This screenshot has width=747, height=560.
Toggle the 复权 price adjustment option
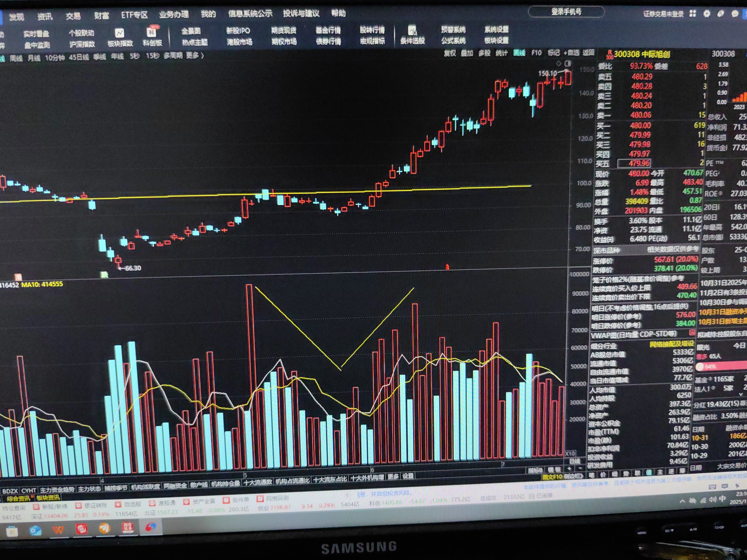click(x=450, y=53)
